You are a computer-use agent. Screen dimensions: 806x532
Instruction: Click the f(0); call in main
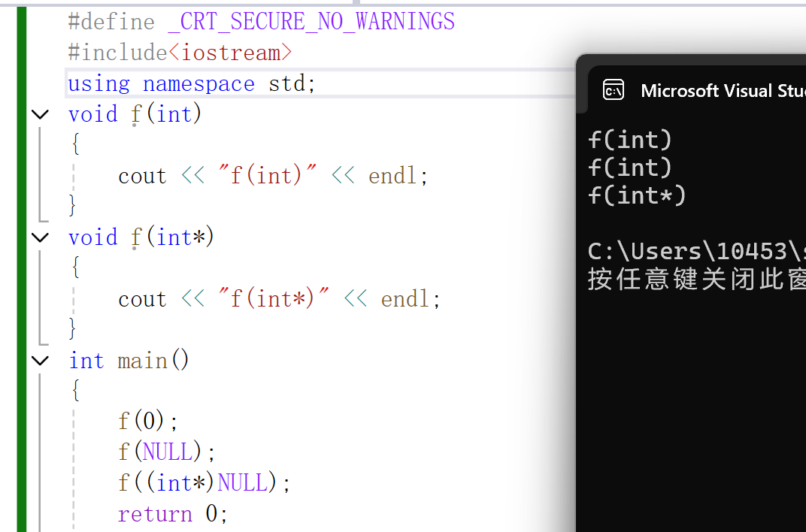point(148,421)
